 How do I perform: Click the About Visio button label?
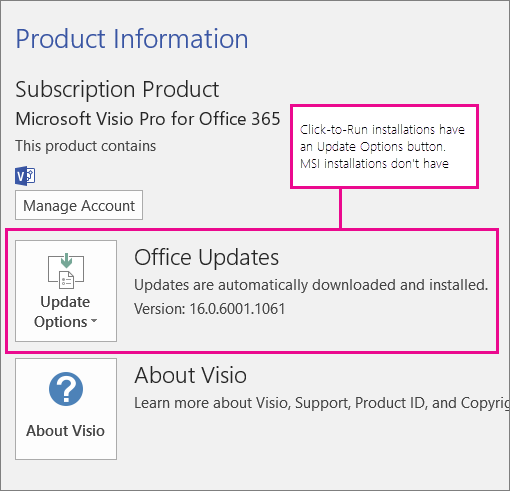pyautogui.click(x=66, y=431)
